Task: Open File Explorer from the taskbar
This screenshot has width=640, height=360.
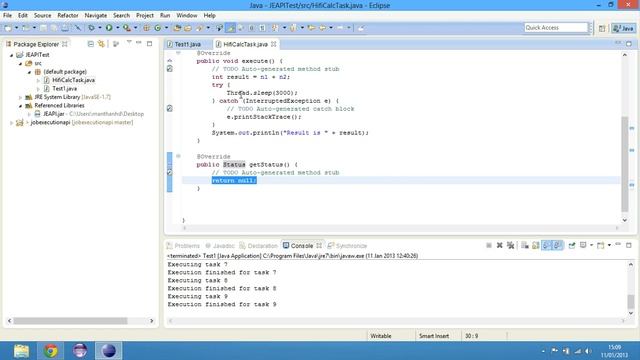Action: click(21, 351)
